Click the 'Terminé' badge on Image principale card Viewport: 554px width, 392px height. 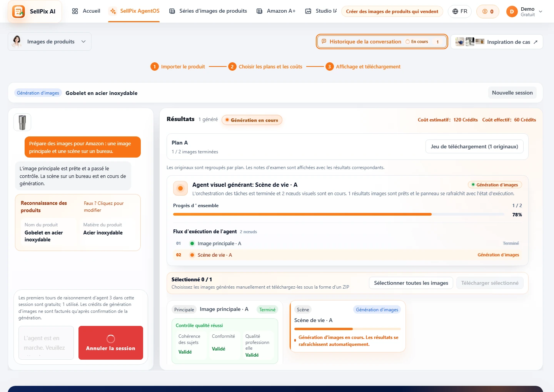267,310
